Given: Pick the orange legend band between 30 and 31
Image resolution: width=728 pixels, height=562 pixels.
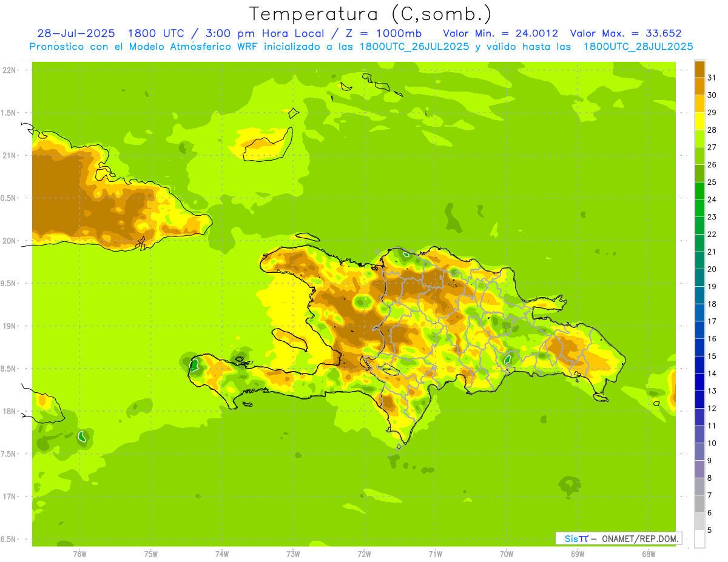Looking at the screenshot, I should 699,86.
